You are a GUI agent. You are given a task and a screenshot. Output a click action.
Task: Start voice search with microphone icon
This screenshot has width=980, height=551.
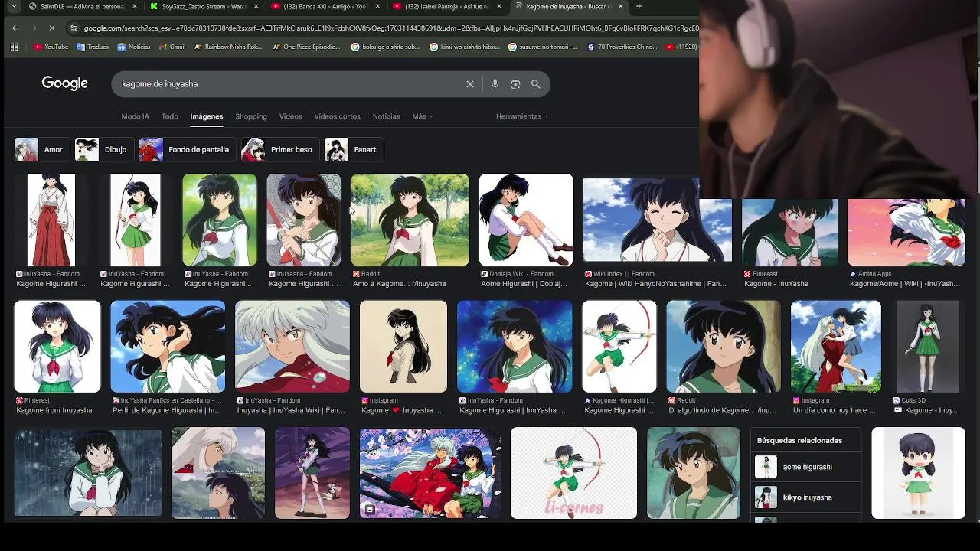click(495, 84)
